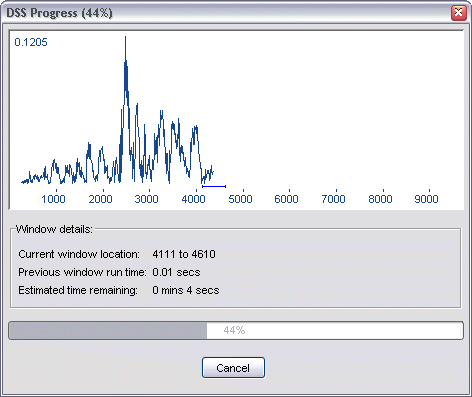472x397 pixels.
Task: Click the Window details group label
Action: [54, 229]
